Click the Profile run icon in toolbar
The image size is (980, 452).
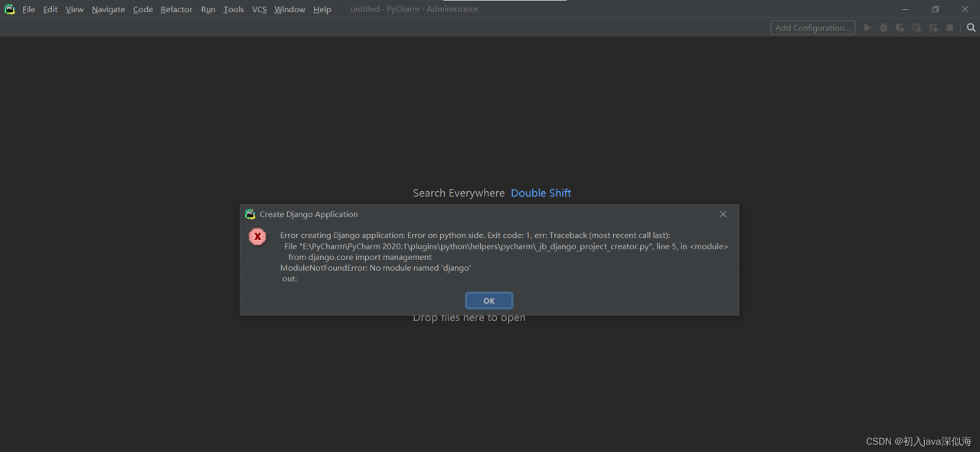(x=916, y=28)
